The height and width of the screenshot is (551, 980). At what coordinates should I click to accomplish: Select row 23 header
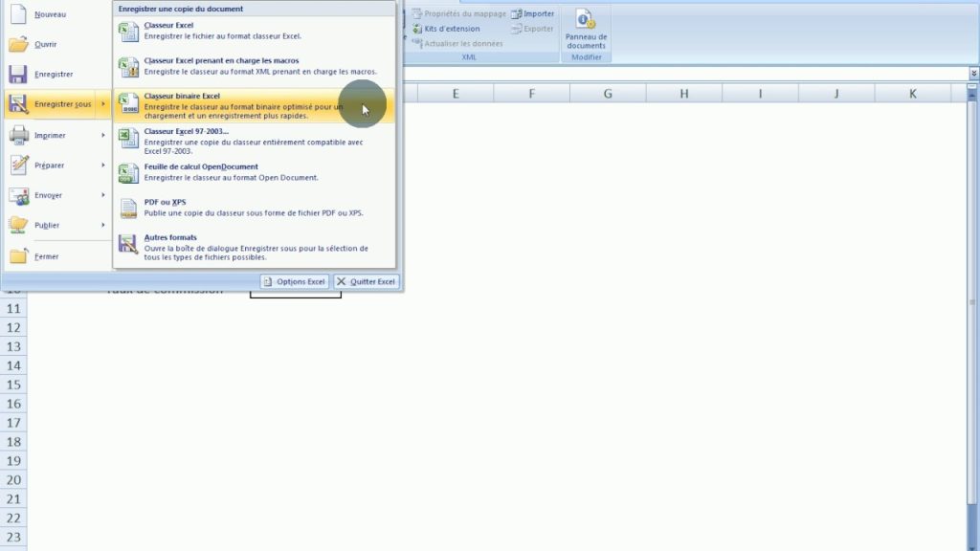click(13, 538)
